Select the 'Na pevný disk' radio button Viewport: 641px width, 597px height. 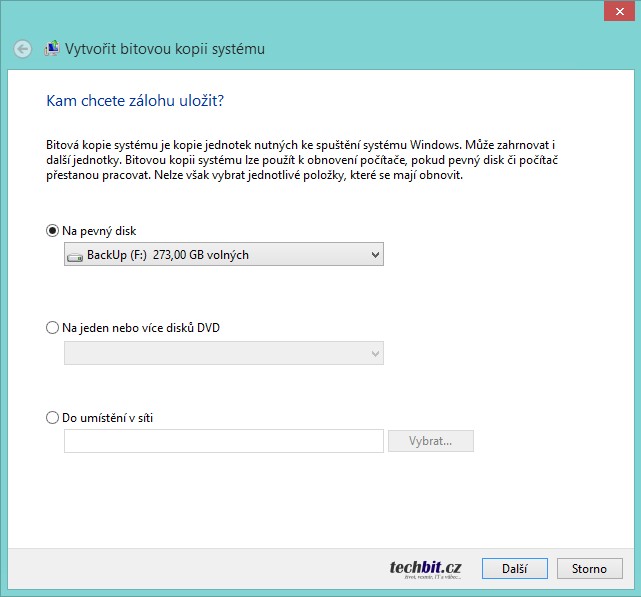53,230
